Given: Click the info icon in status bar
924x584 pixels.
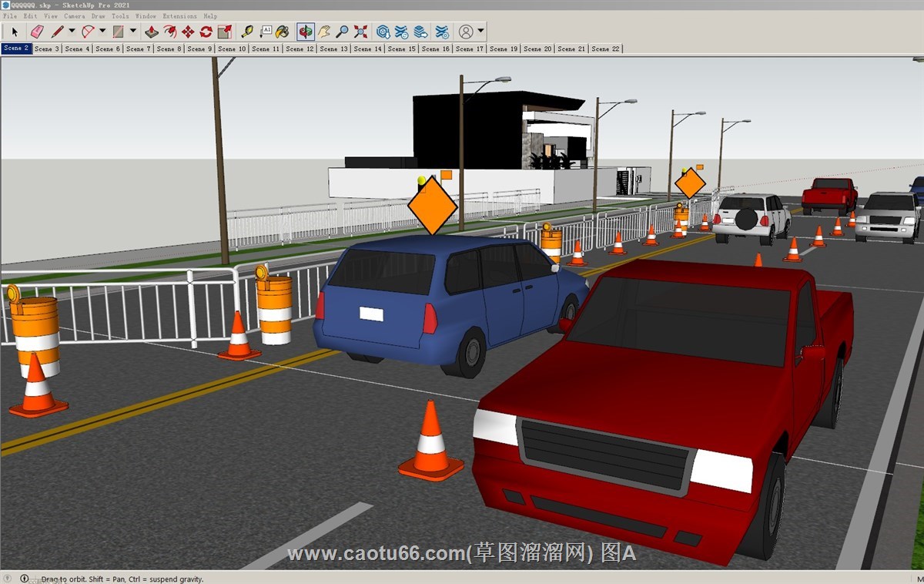Looking at the screenshot, I should click(x=24, y=579).
